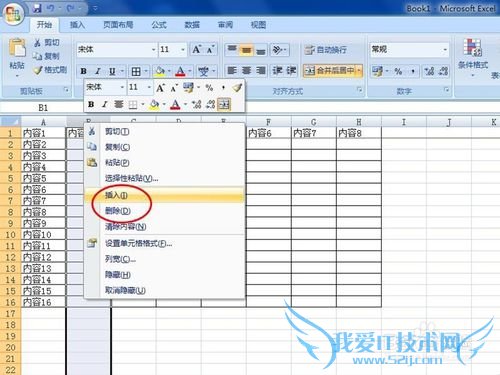Screen dimensions: 500x375
Task: Apply comma style in ribbon
Action: point(413,71)
